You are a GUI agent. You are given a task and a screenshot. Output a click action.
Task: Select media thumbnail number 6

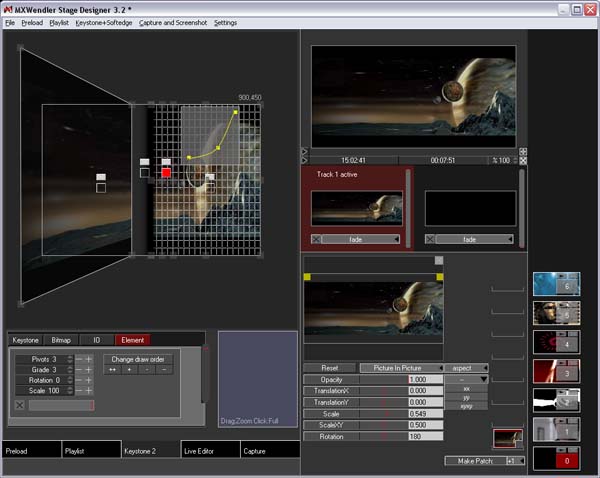[x=556, y=284]
